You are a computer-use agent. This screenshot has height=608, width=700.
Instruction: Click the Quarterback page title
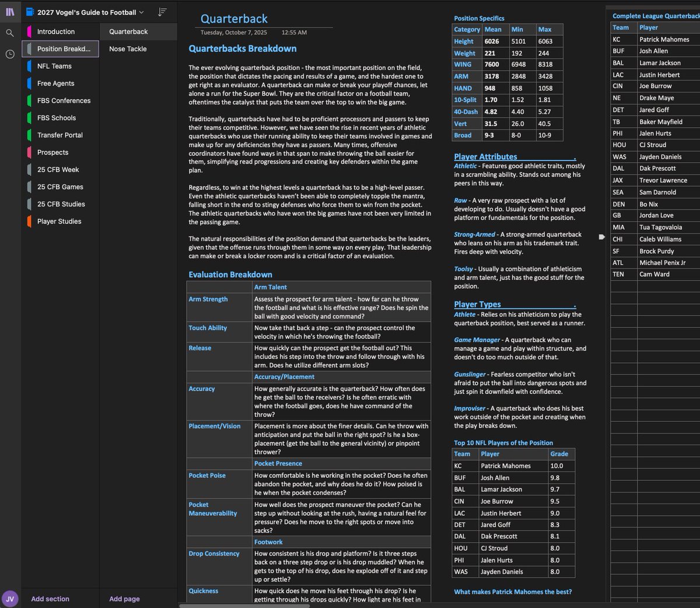click(234, 19)
